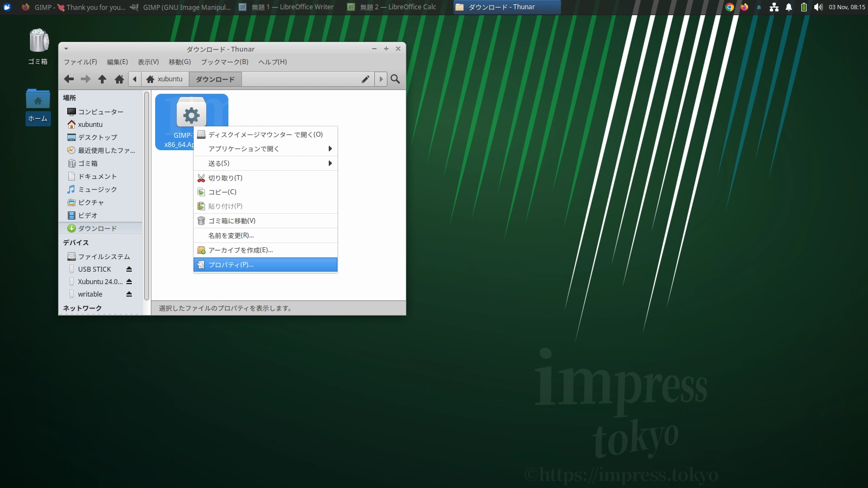Viewport: 868px width, 488px height.
Task: Expand the 送る(S) submenu
Action: coord(265,163)
